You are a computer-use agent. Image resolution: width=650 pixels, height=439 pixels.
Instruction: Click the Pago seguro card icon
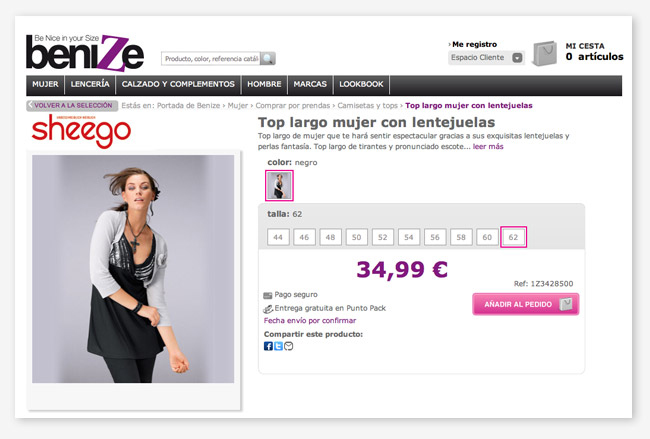268,295
